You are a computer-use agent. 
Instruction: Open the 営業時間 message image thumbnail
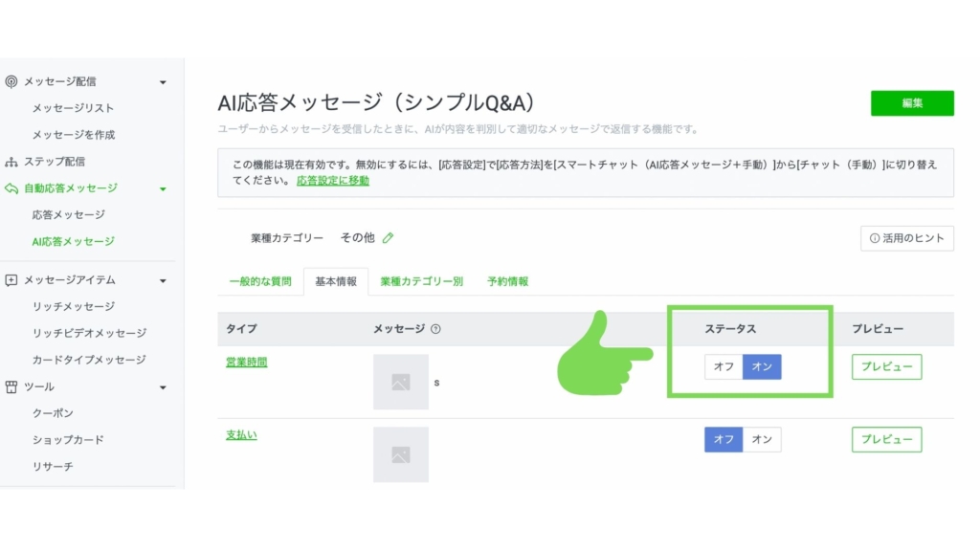[400, 382]
